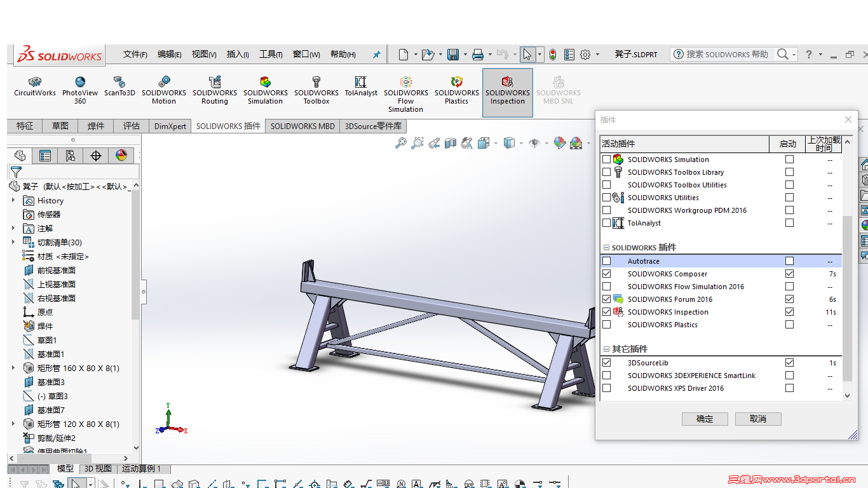Image resolution: width=868 pixels, height=488 pixels.
Task: Click the Open file toolbar icon
Action: pyautogui.click(x=428, y=55)
